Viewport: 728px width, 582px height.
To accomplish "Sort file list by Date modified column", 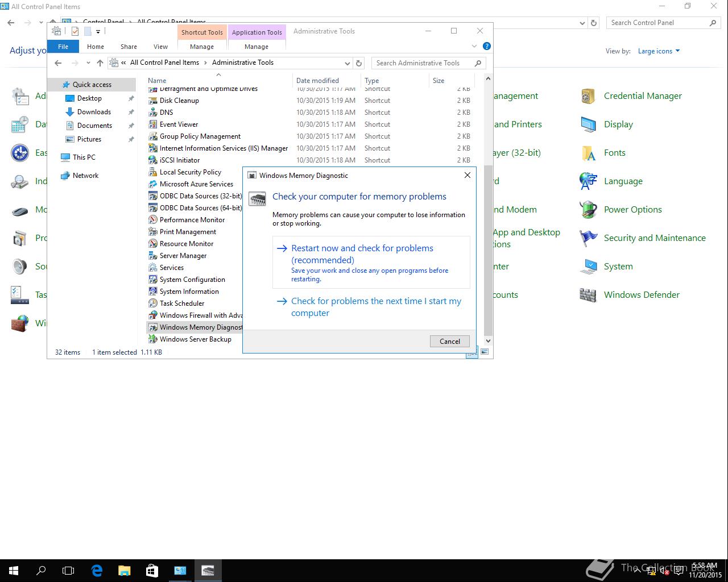I will (x=326, y=81).
